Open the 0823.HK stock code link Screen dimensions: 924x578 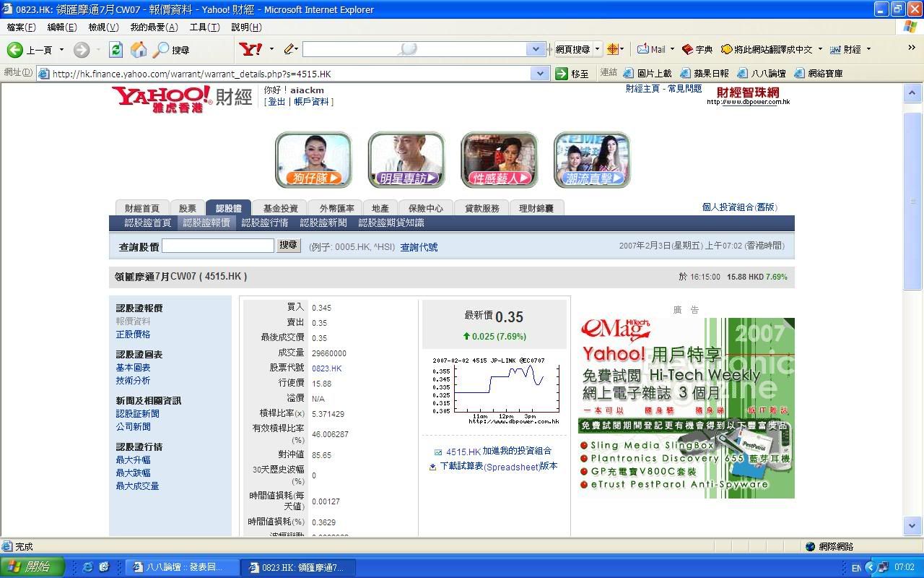pos(327,368)
